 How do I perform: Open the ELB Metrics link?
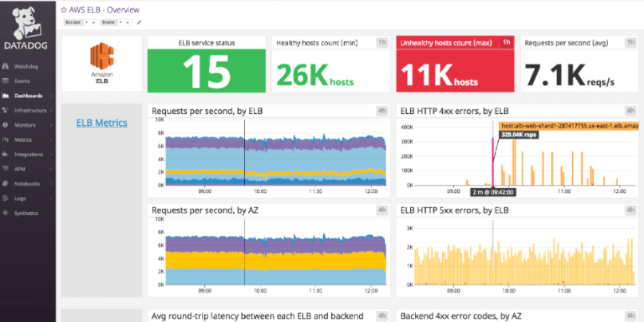click(x=102, y=123)
